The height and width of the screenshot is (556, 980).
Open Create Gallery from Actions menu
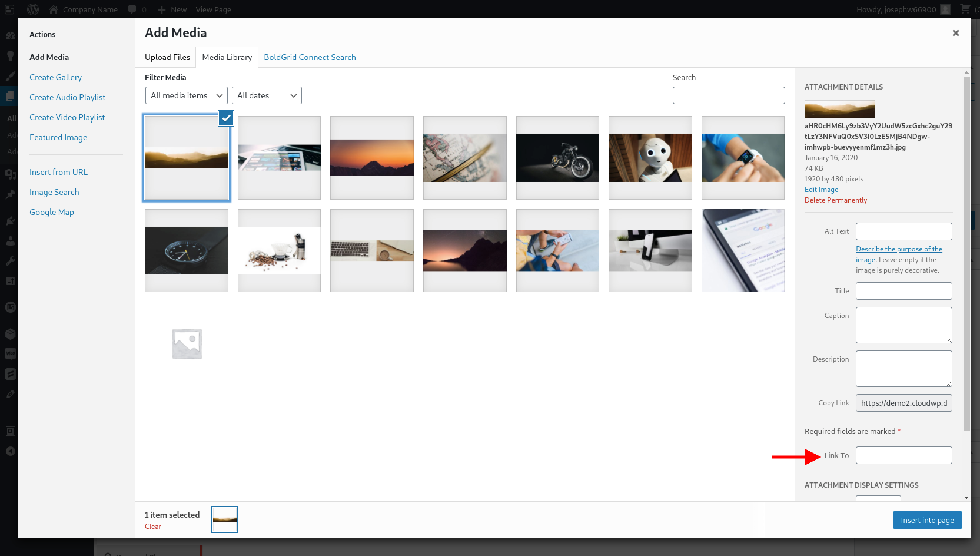[55, 77]
